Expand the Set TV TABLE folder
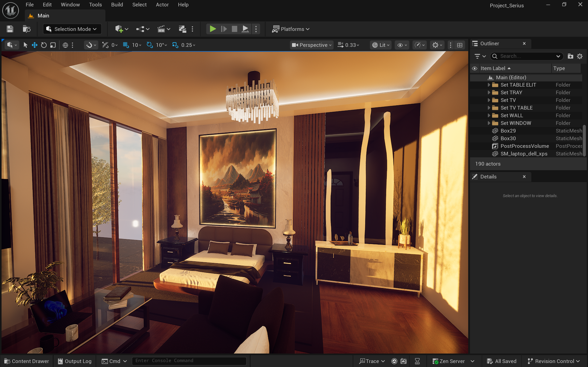The image size is (588, 367). coord(489,108)
